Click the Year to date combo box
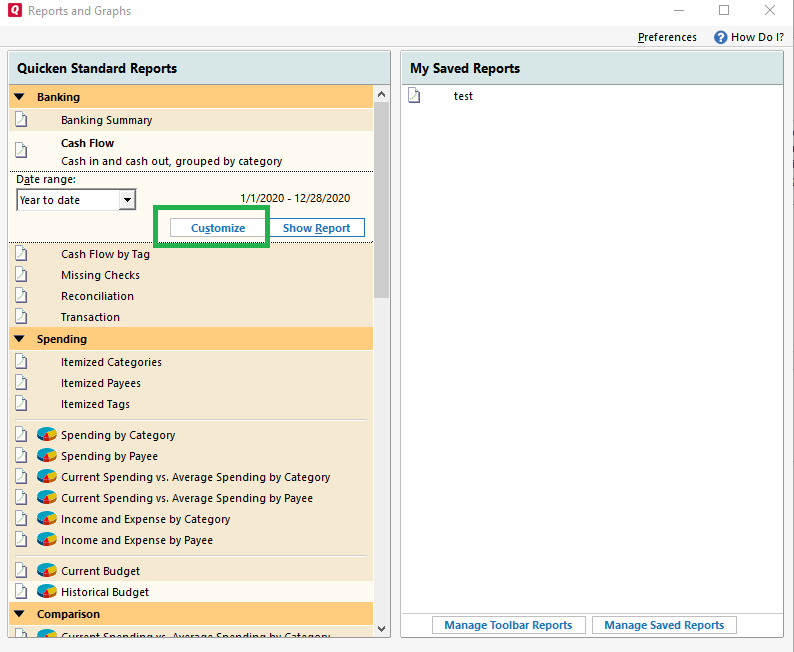This screenshot has height=652, width=794. pyautogui.click(x=76, y=200)
